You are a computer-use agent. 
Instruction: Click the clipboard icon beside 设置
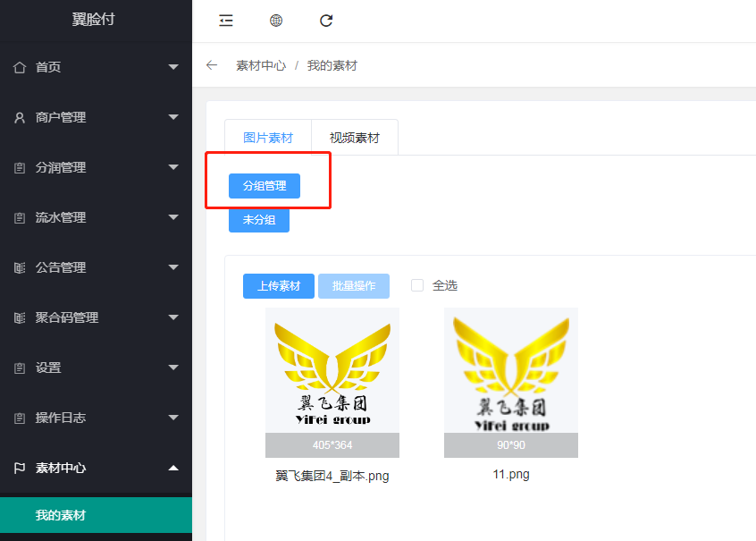tap(20, 368)
